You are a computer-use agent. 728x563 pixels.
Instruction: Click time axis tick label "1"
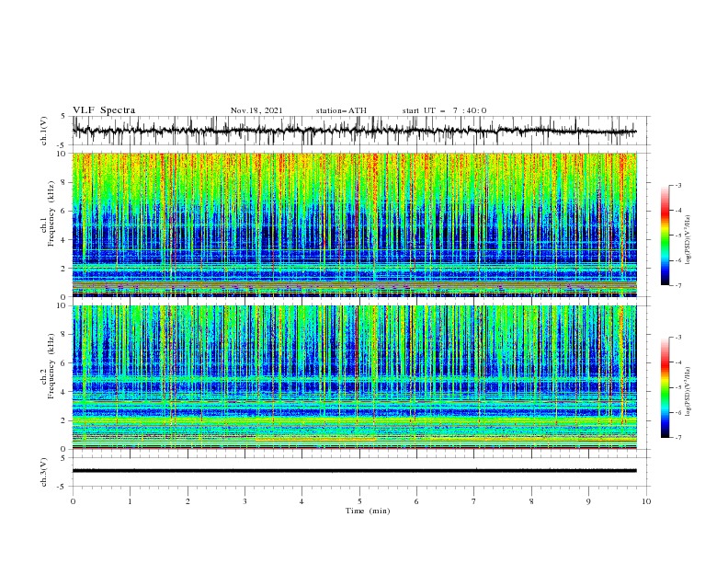pos(130,501)
